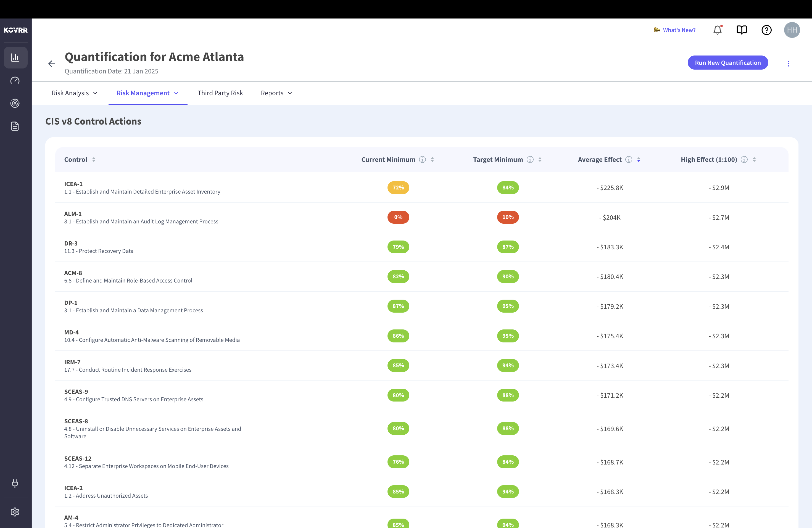Select the ACM-8 control row

(422, 277)
